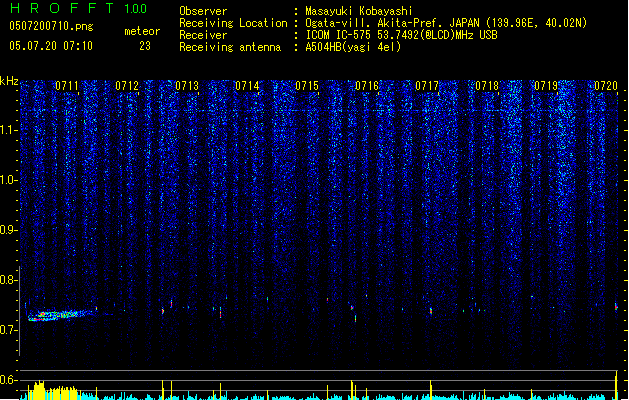This screenshot has width=629, height=400.
Task: Click the 0.9 frequency axis label
Action: (9, 230)
